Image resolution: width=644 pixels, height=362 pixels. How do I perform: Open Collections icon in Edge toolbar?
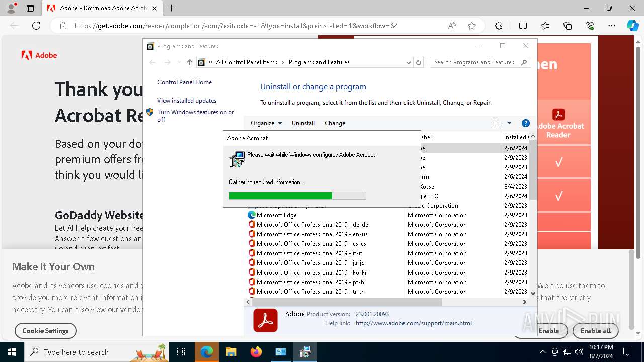568,26
